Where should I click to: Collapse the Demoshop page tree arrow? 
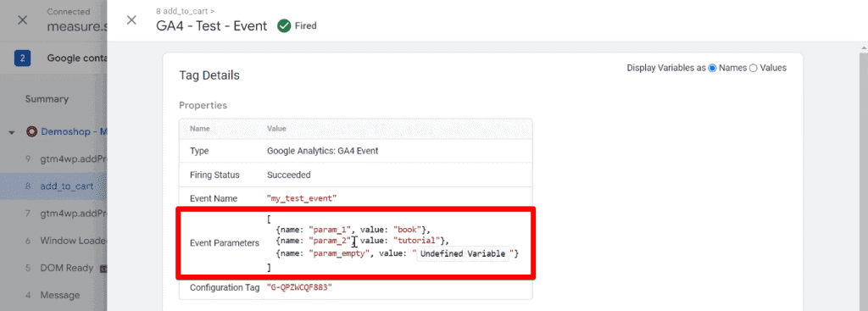coord(12,133)
